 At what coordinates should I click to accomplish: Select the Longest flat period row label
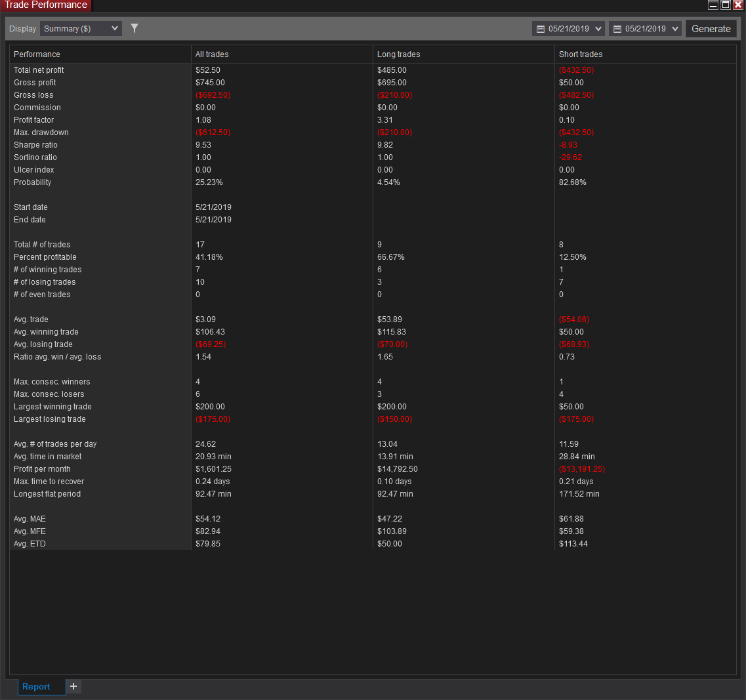tap(47, 494)
